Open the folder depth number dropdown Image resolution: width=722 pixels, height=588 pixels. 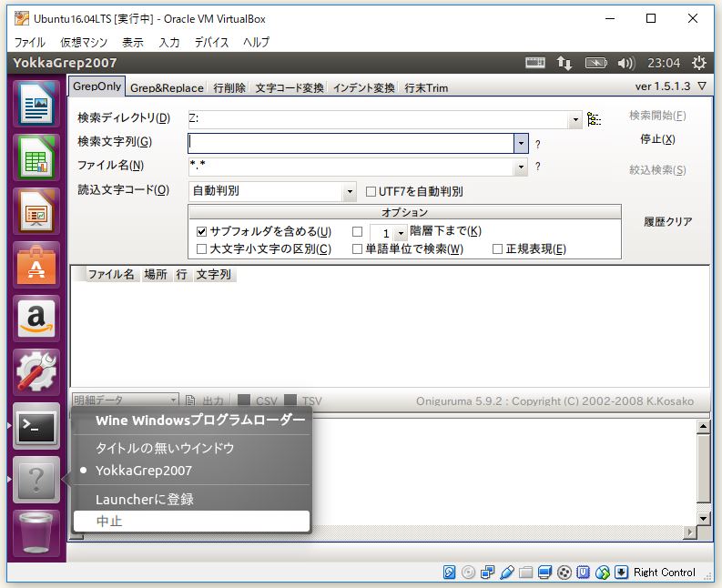click(401, 233)
